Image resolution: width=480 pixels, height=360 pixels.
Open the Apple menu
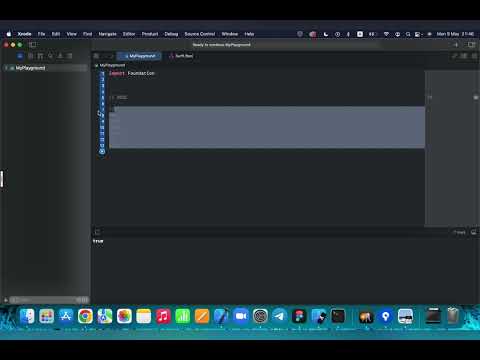point(9,34)
